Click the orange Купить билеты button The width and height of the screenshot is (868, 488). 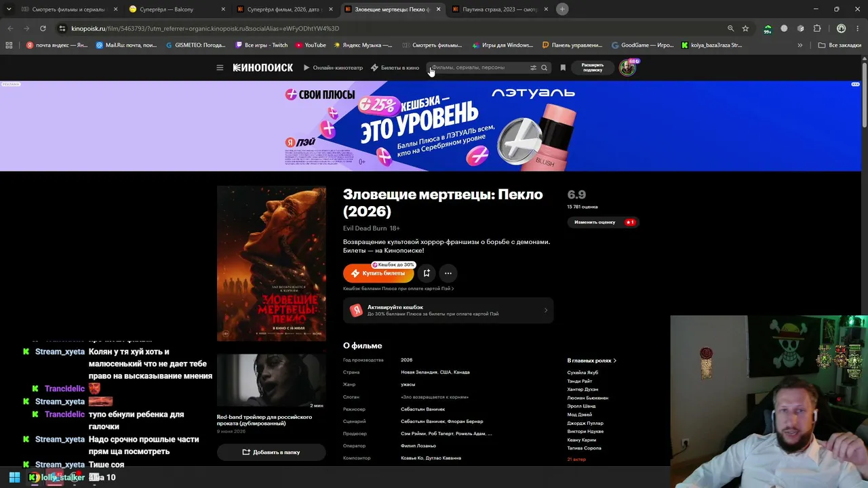tap(378, 273)
